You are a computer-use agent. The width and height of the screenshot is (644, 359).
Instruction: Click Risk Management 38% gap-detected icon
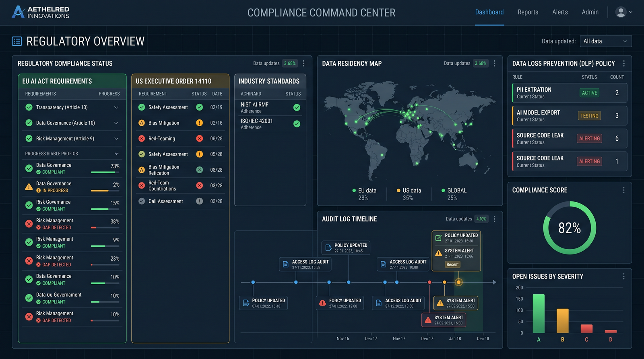(29, 224)
